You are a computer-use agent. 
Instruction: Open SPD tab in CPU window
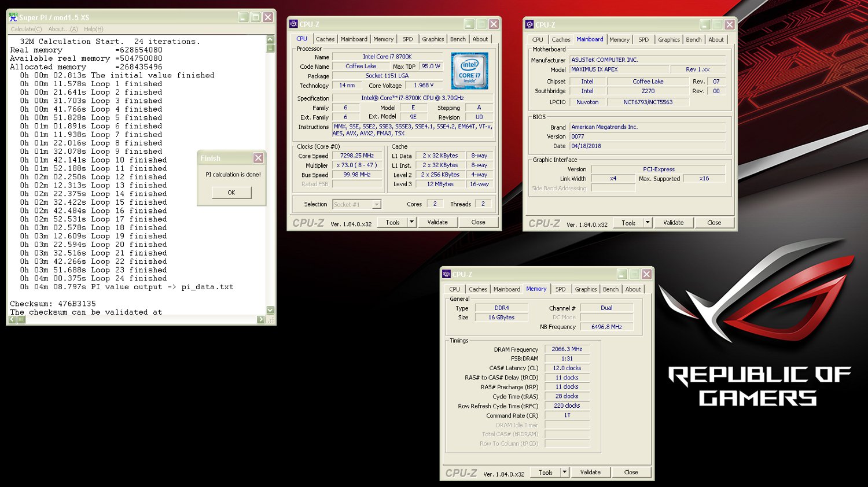tap(408, 39)
